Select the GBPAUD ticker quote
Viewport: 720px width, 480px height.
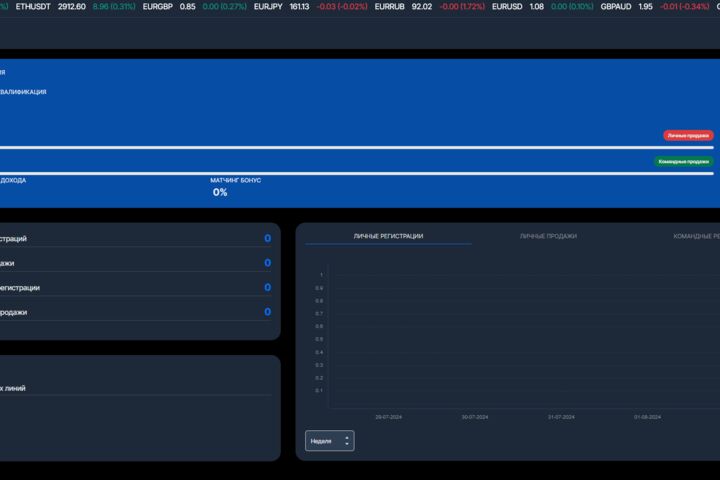655,7
